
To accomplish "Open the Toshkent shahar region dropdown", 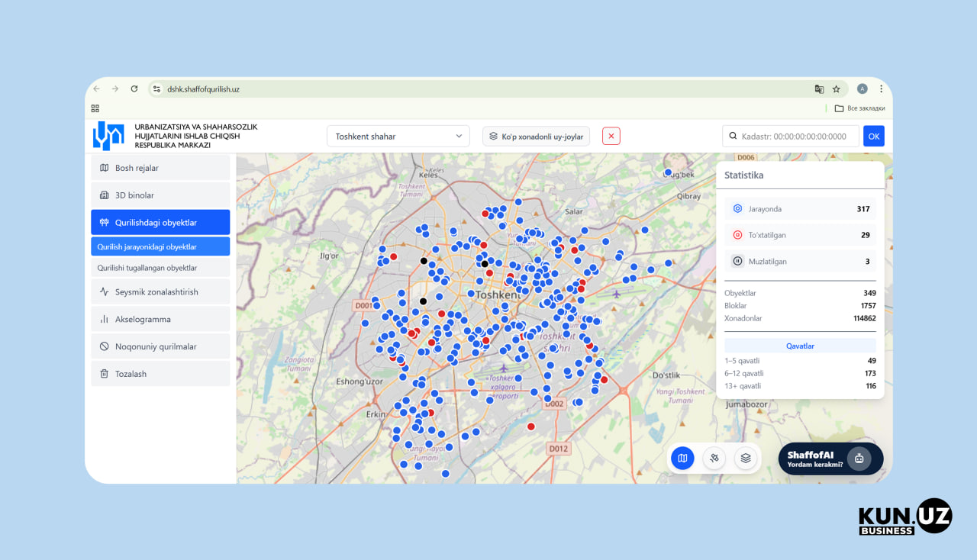I will tap(398, 137).
